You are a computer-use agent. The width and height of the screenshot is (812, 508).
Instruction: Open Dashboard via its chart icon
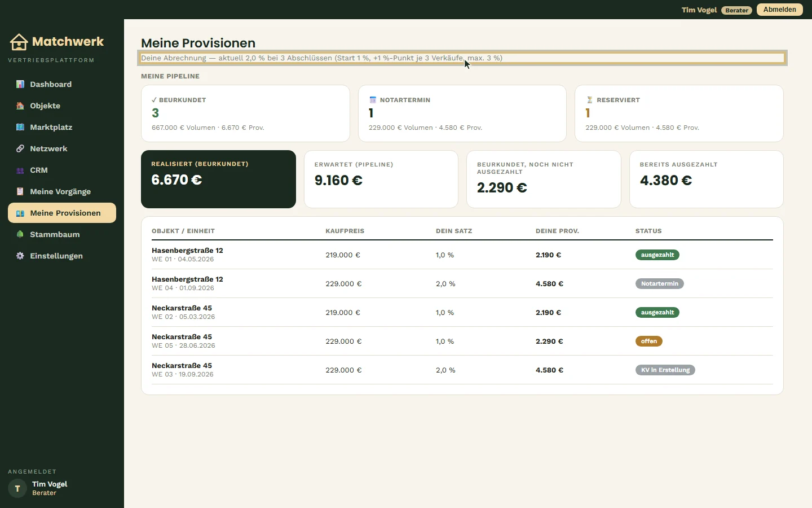point(20,84)
